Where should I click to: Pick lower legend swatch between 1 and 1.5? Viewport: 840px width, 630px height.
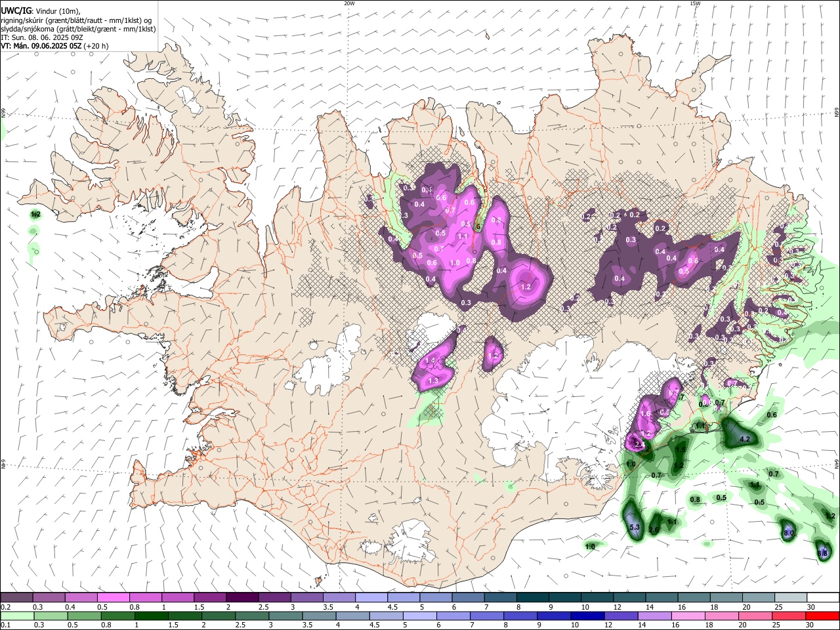[x=150, y=616]
